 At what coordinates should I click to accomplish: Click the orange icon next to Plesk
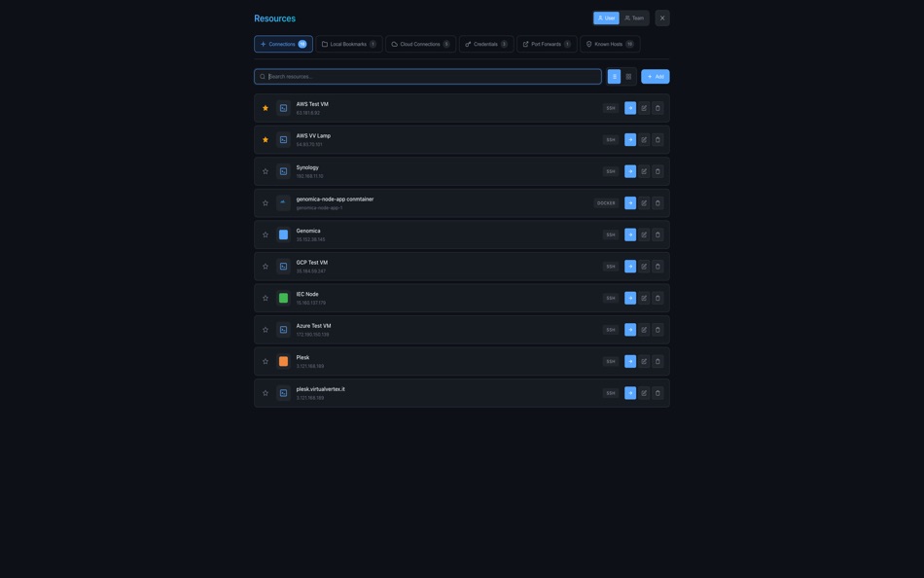(281, 359)
